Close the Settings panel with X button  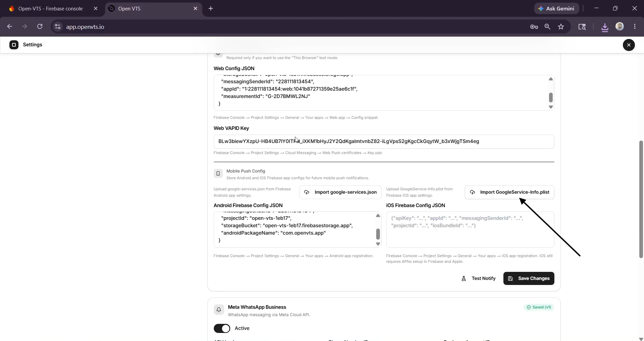(629, 45)
